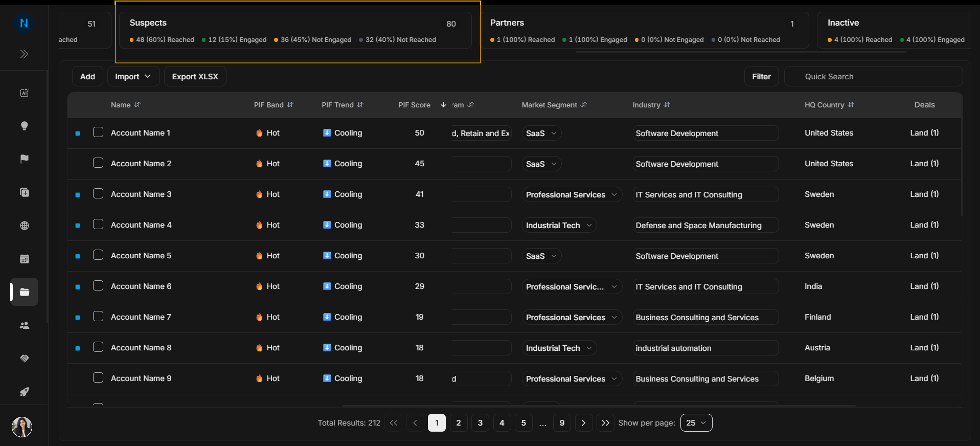Expand the sidebar with double chevron
Viewport: 980px width, 446px height.
click(x=24, y=54)
